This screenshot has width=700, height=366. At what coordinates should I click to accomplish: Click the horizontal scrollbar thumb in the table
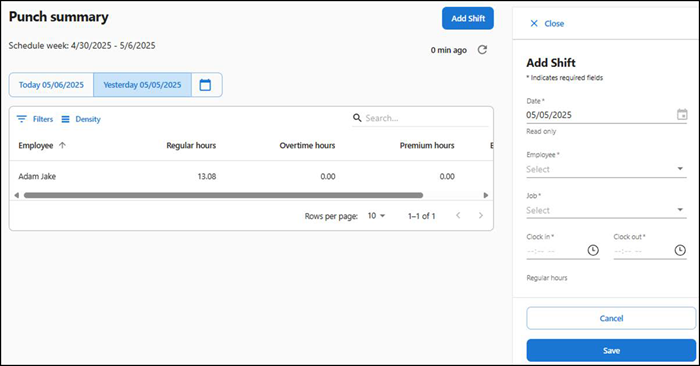click(x=223, y=195)
